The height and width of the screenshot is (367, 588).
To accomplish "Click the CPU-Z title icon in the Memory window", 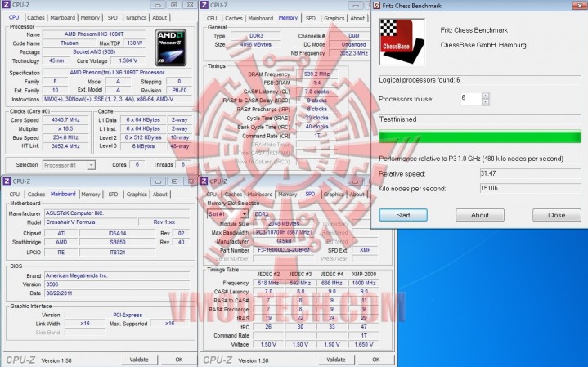I will pos(204,5).
